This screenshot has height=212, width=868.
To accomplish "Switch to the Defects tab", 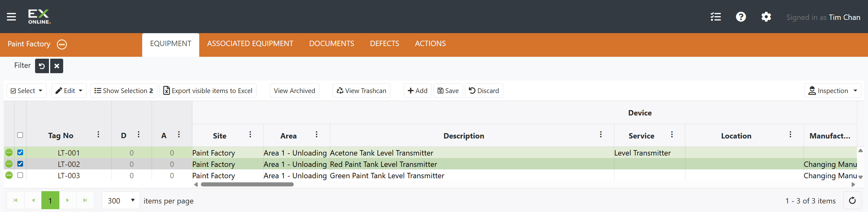I will click(384, 44).
